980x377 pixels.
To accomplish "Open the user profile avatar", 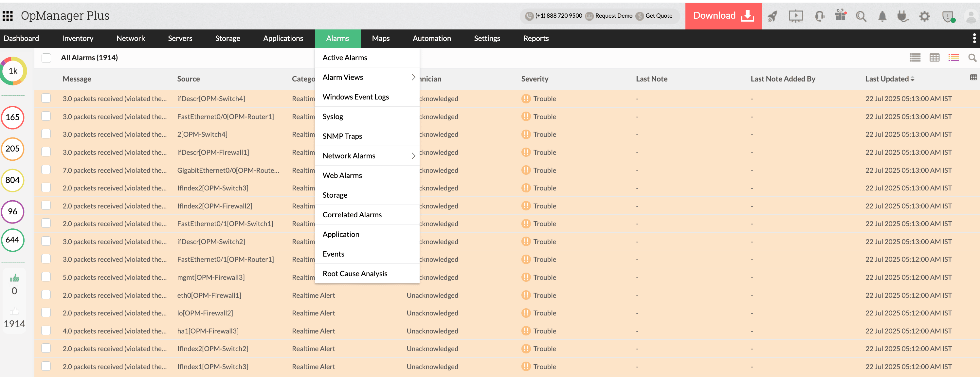I will pyautogui.click(x=971, y=16).
